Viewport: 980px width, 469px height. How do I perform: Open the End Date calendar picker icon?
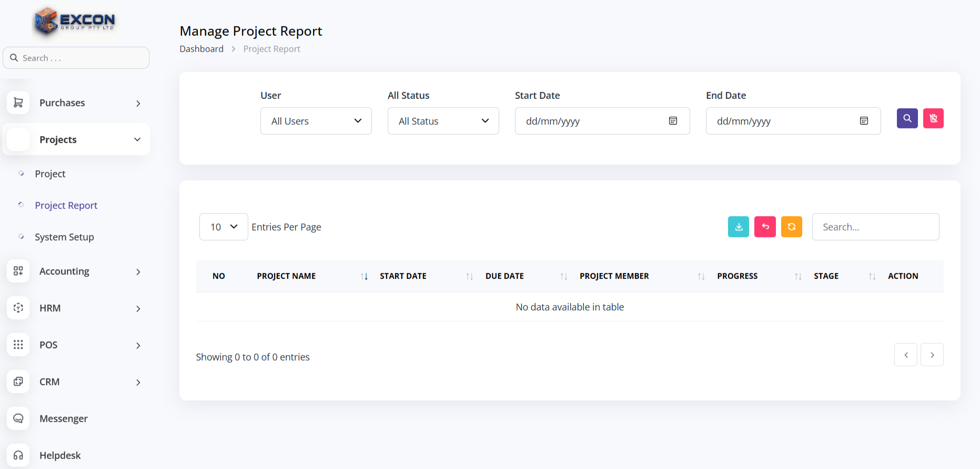[864, 121]
